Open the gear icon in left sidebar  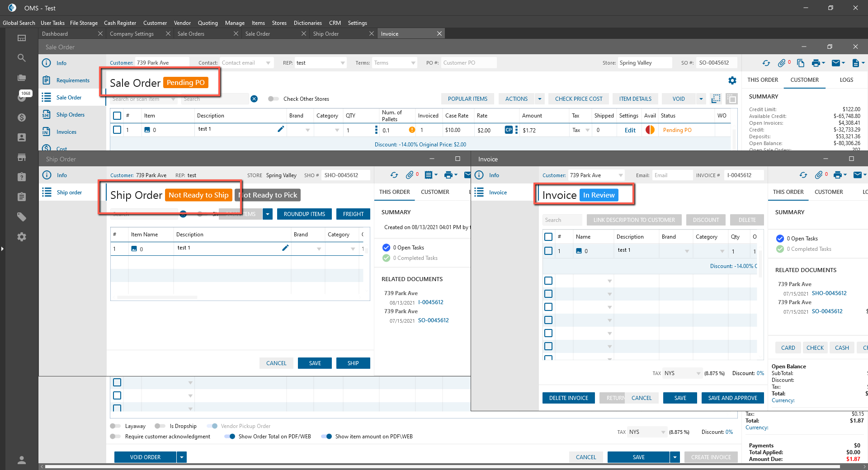(21, 237)
